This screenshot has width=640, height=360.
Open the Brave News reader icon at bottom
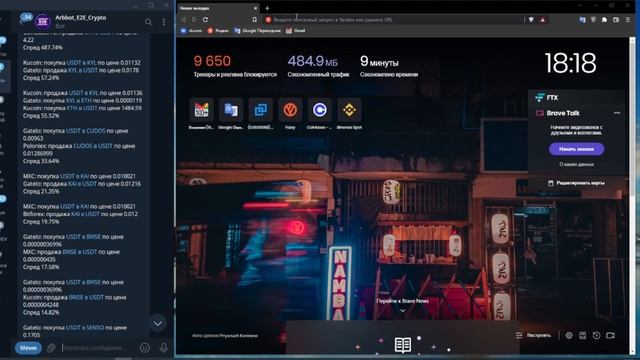(402, 345)
